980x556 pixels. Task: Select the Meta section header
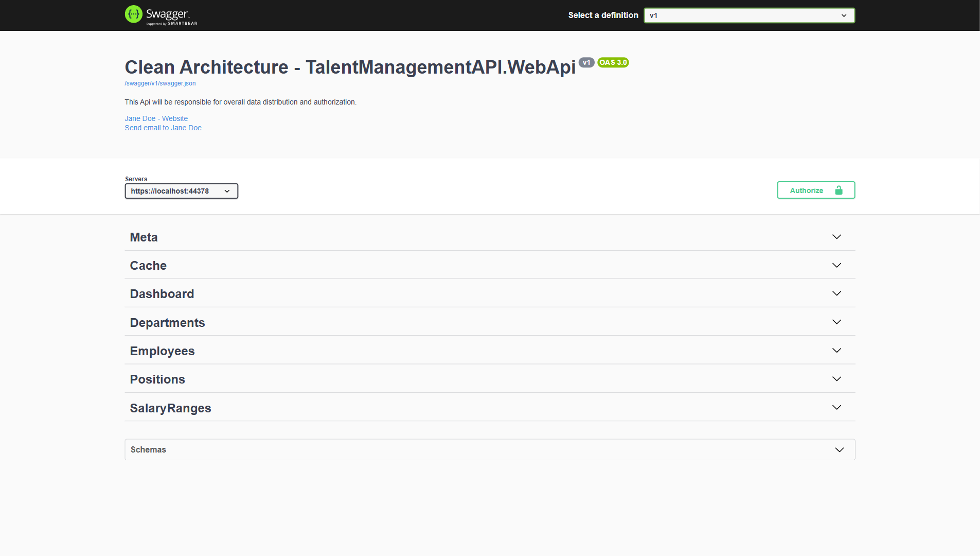point(144,237)
